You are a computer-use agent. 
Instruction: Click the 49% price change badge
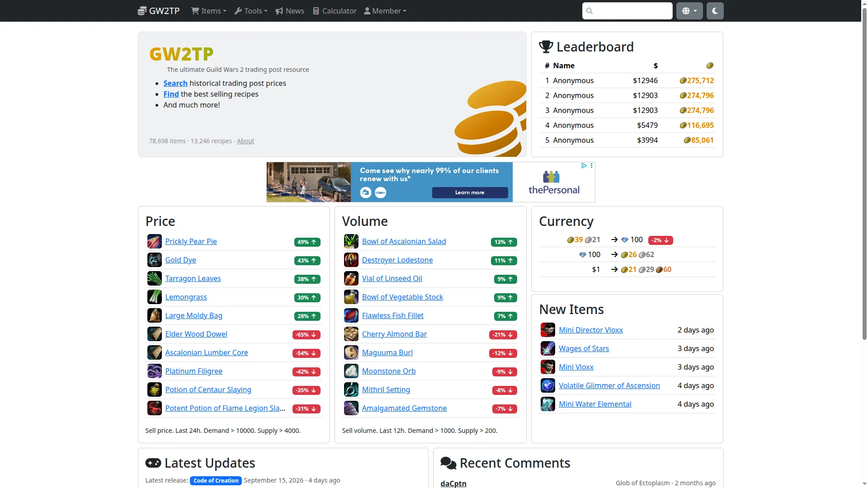point(307,242)
